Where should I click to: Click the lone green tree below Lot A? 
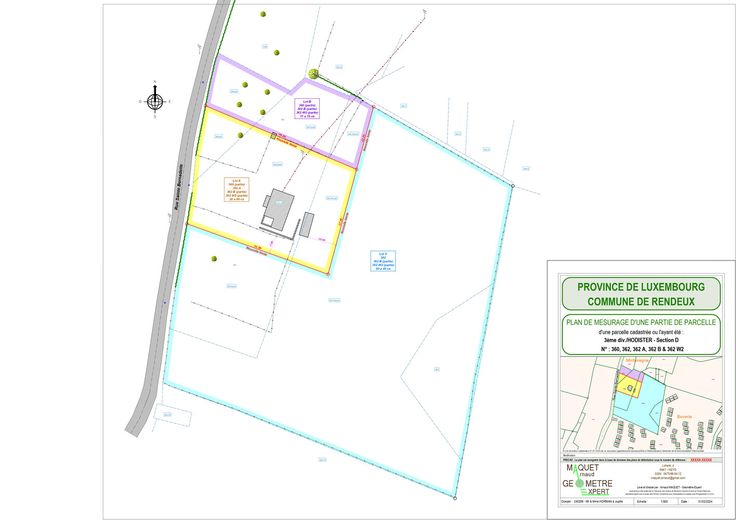tap(213, 261)
